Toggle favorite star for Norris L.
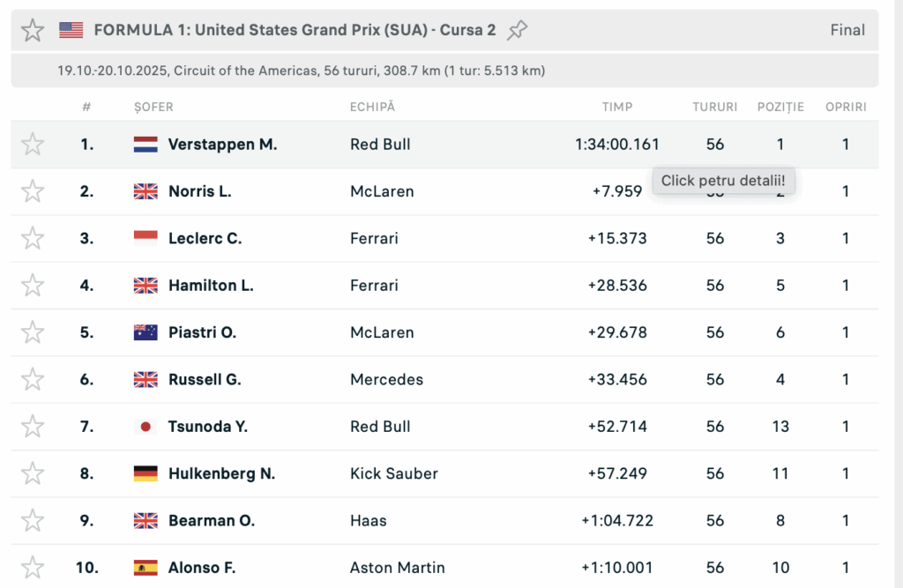The image size is (903, 588). coord(33,191)
